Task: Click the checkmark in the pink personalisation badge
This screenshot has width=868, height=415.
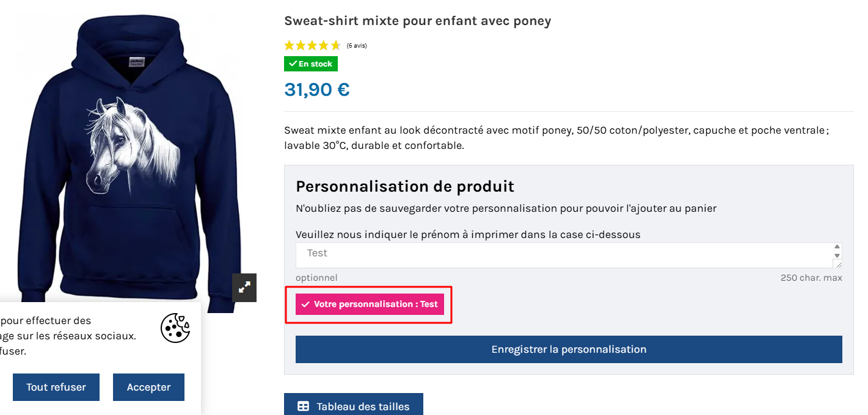Action: (x=305, y=304)
